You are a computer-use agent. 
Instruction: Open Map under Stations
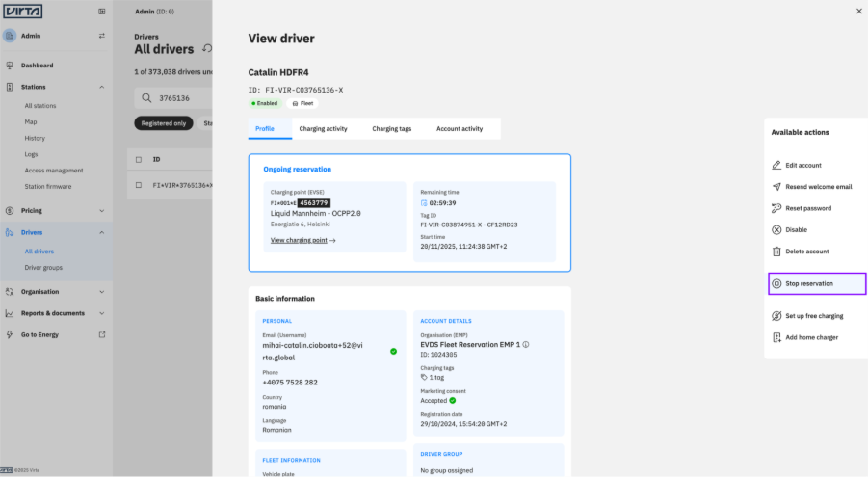click(x=31, y=121)
